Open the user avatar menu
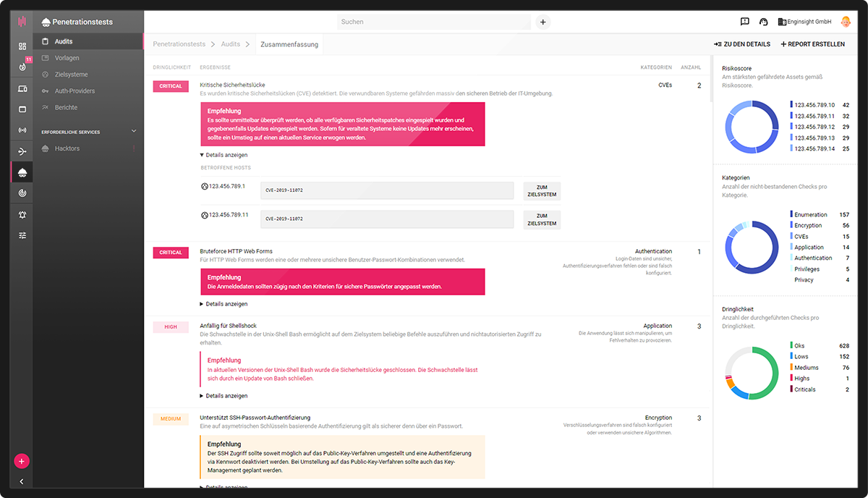This screenshot has width=868, height=498. pos(846,22)
